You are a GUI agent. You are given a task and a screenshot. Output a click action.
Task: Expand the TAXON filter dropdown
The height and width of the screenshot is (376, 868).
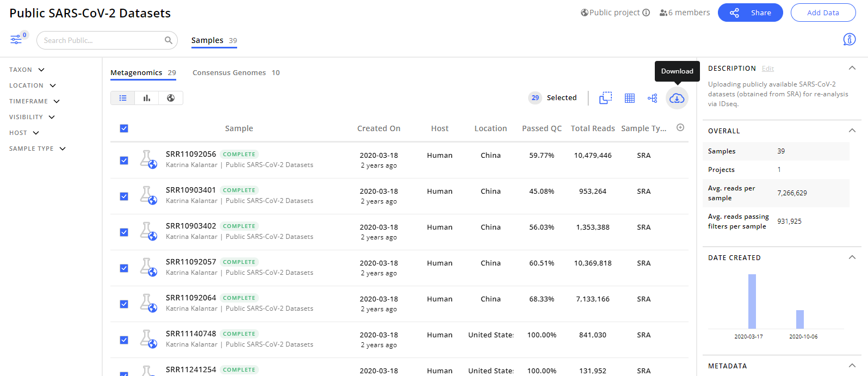(27, 70)
